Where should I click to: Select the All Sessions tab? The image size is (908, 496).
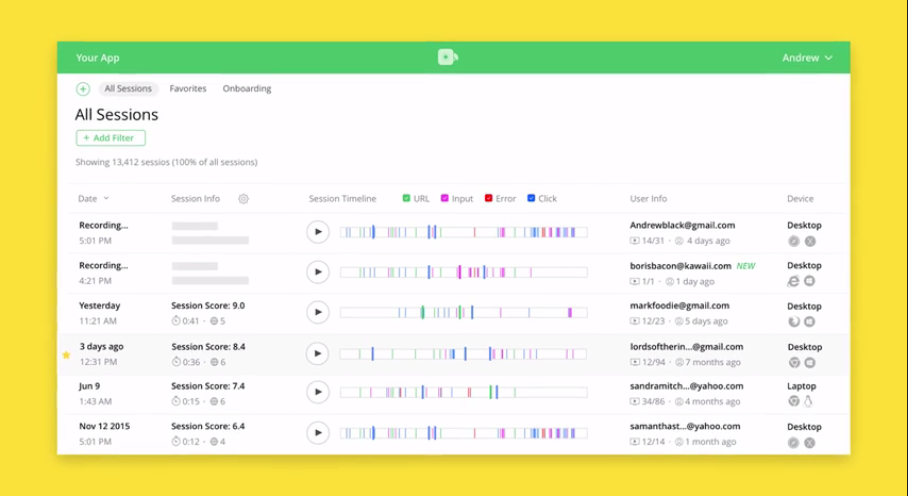coord(128,89)
